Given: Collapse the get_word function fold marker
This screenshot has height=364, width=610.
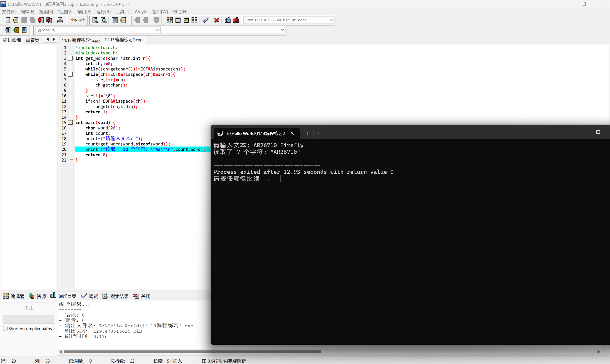Looking at the screenshot, I should coord(71,58).
